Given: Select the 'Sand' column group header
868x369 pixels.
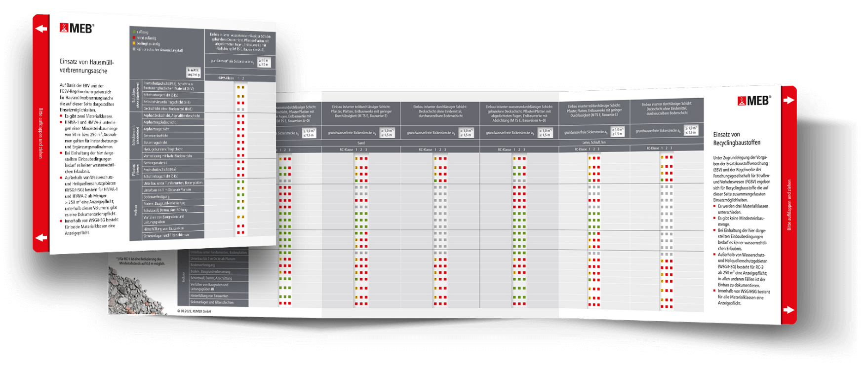Looking at the screenshot, I should click(x=361, y=143).
